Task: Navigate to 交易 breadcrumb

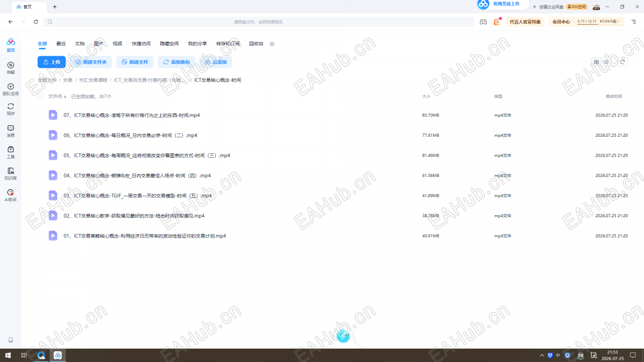Action: [68, 80]
